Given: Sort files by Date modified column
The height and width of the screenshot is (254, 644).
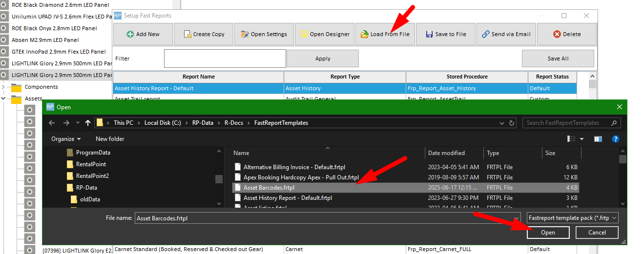Looking at the screenshot, I should tap(455, 153).
